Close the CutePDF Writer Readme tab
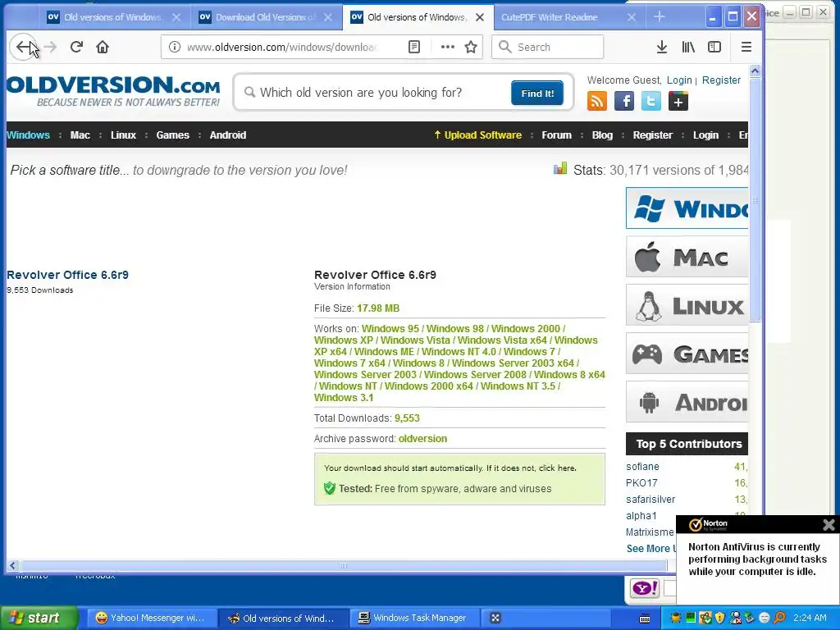Image resolution: width=840 pixels, height=630 pixels. coord(632,17)
